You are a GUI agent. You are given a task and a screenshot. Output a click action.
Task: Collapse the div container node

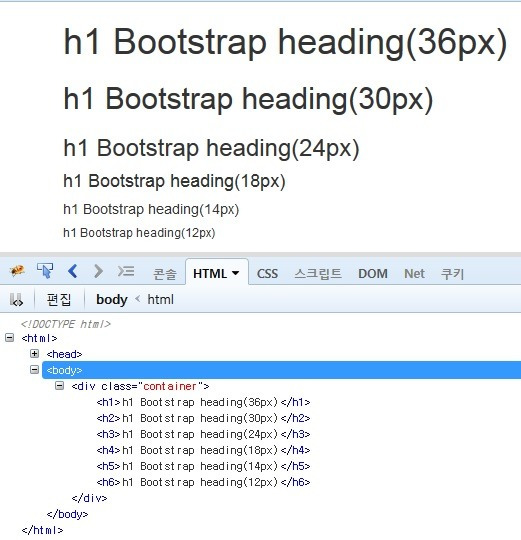pos(60,386)
